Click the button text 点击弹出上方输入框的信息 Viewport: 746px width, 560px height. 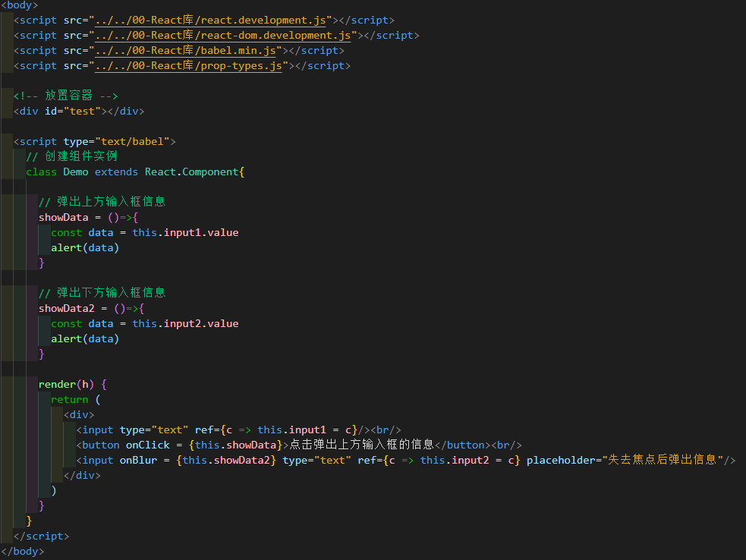pyautogui.click(x=361, y=445)
